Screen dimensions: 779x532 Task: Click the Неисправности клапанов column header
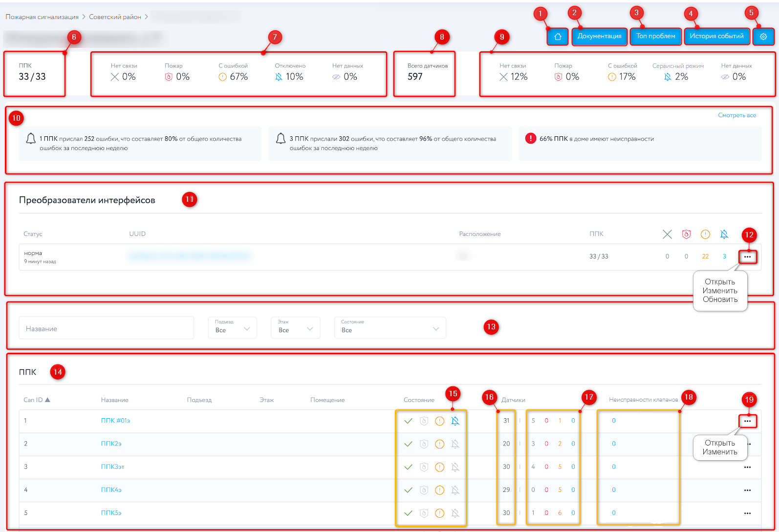click(644, 400)
